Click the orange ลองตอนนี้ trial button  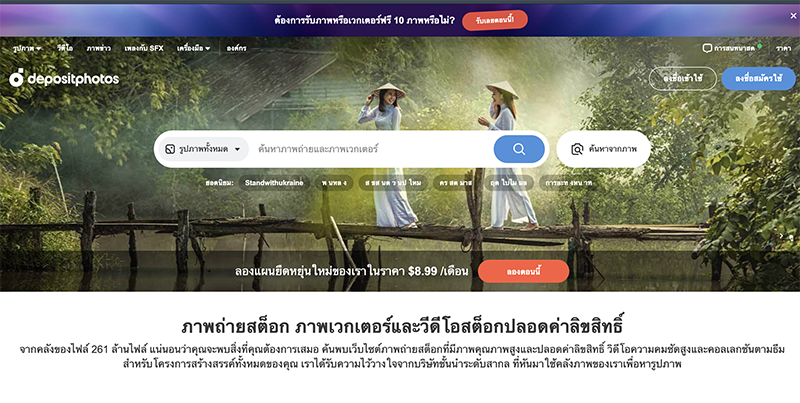(x=523, y=271)
